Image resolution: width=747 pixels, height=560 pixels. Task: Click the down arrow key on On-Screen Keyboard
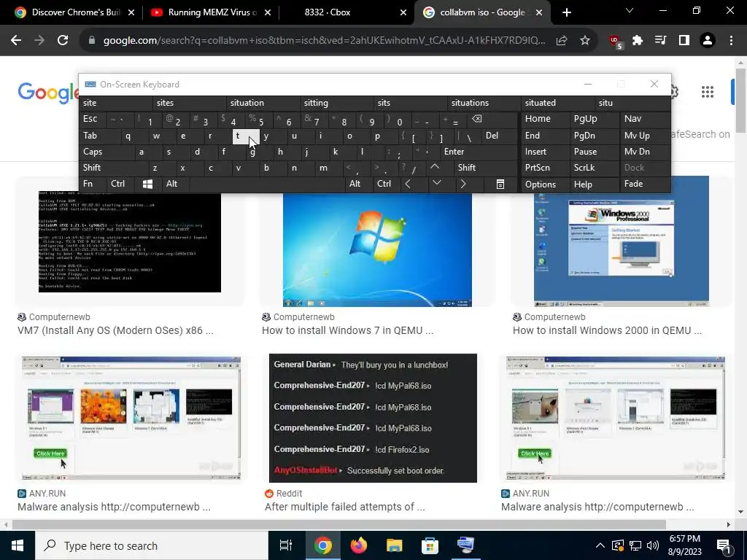click(436, 184)
